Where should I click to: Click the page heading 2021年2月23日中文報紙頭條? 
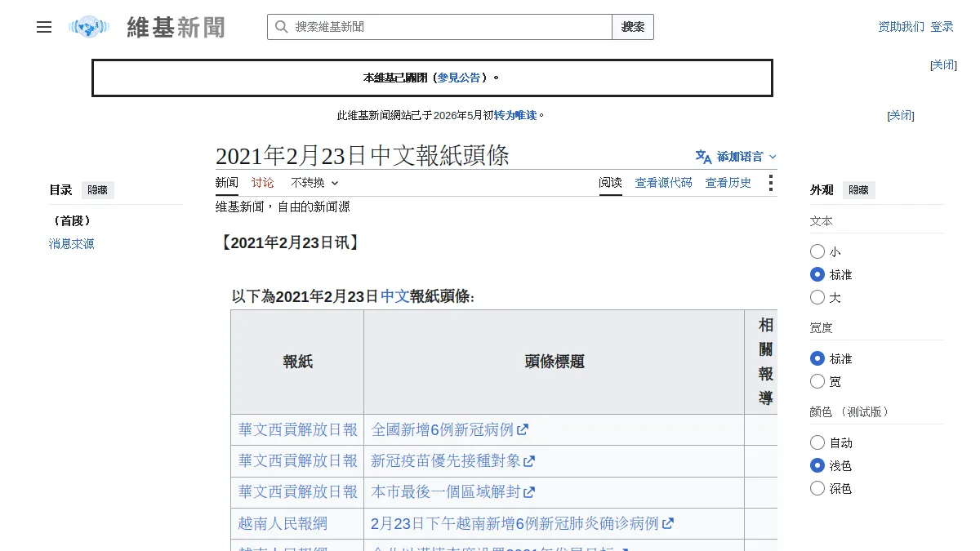tap(363, 156)
